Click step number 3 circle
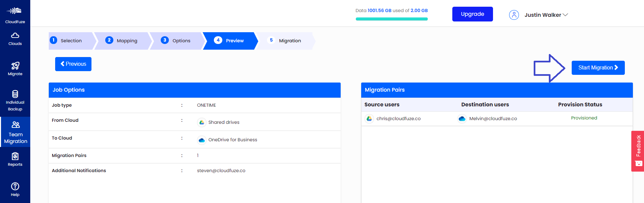This screenshot has width=644, height=203. click(165, 40)
